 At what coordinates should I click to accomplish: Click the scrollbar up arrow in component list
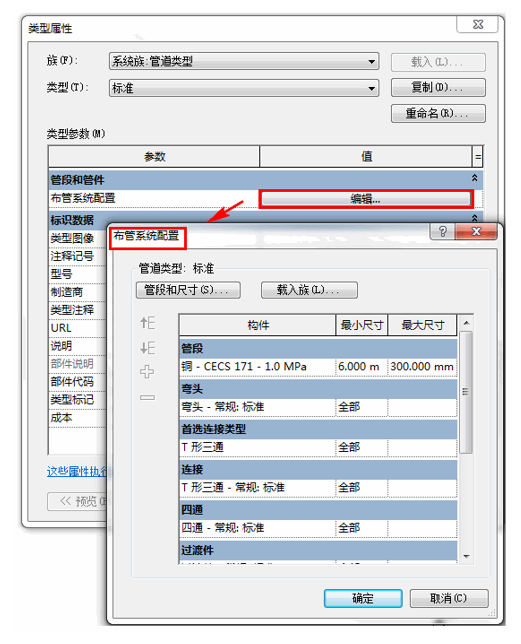pyautogui.click(x=466, y=323)
